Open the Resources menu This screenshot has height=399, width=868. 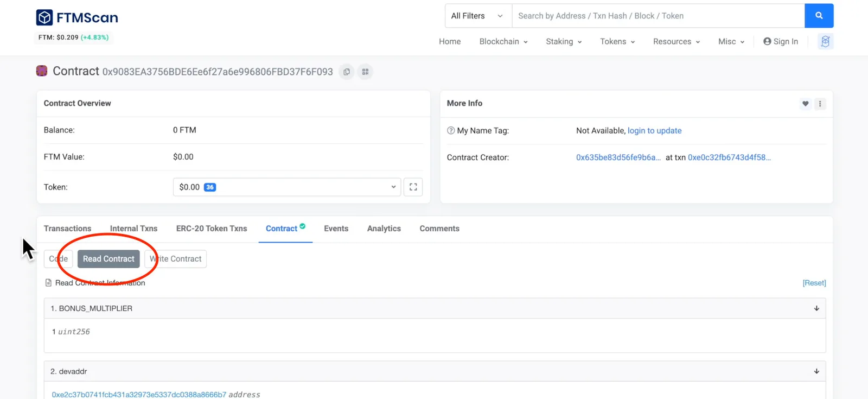(676, 42)
